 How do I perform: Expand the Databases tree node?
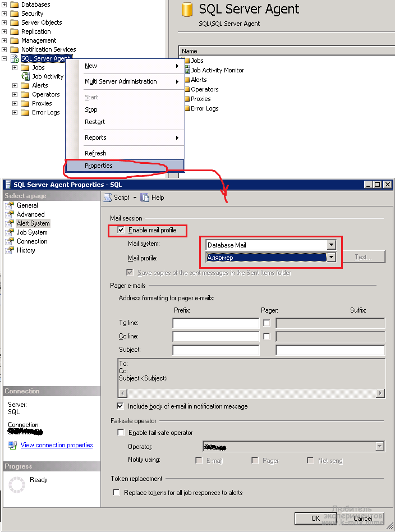click(4, 4)
